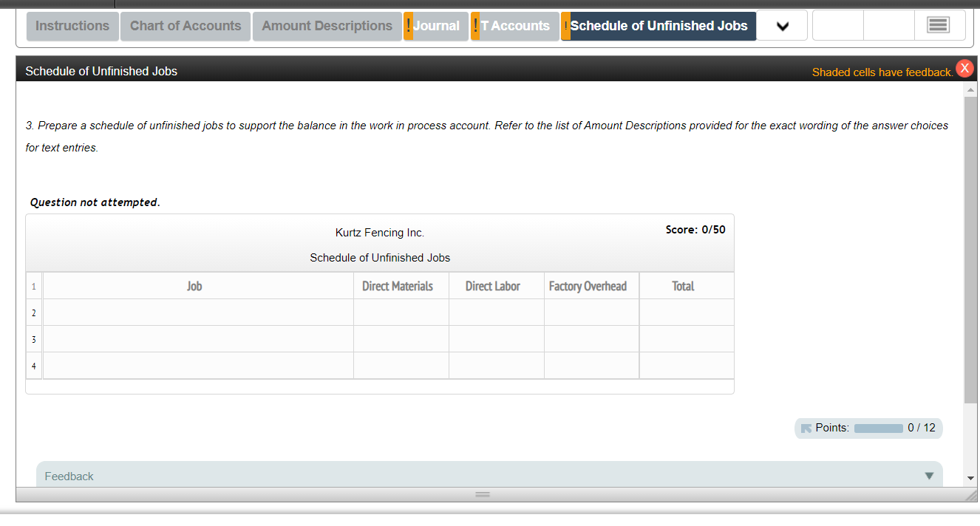
Task: Click row number 2 of the table
Action: pos(34,313)
